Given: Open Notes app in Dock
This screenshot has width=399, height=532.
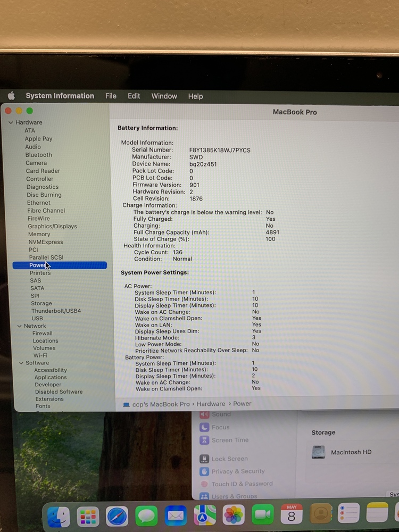Looking at the screenshot, I should point(377,512).
